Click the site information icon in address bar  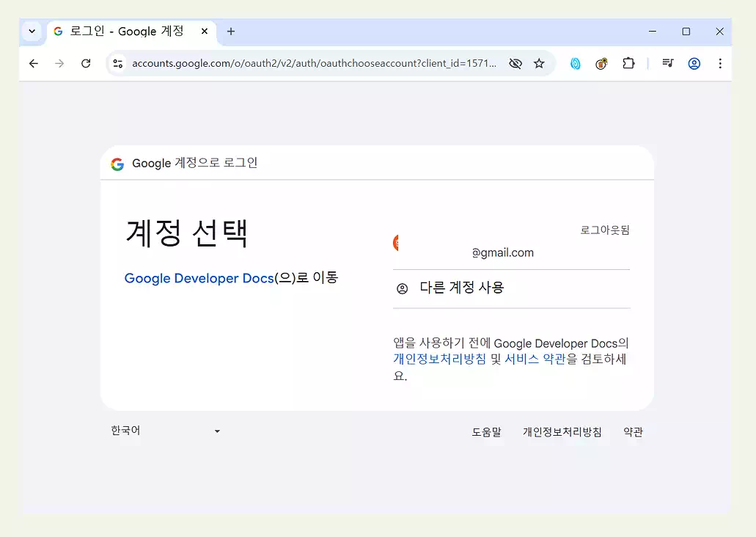117,63
